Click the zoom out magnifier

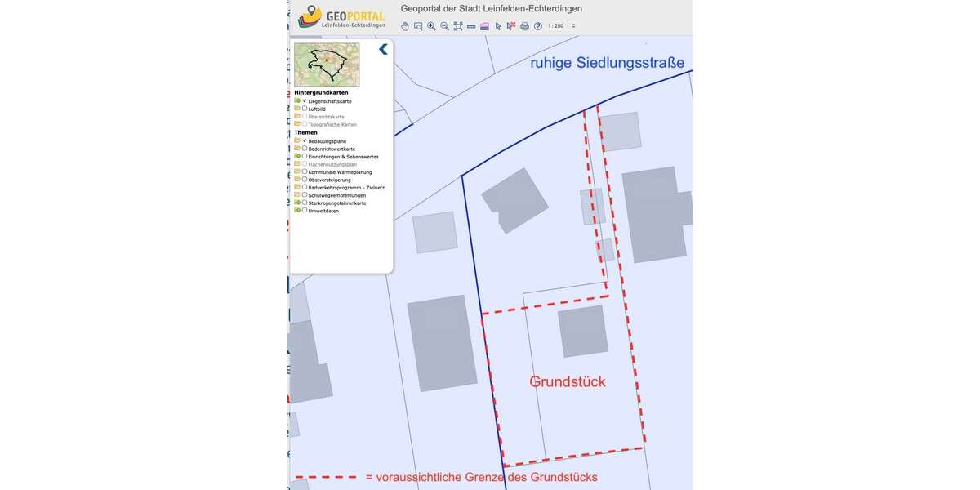(444, 26)
